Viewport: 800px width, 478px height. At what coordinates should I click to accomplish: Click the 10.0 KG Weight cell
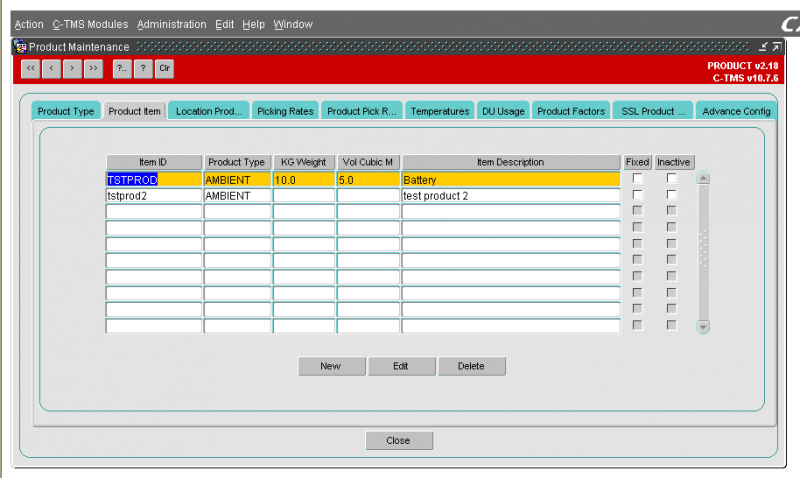point(304,180)
